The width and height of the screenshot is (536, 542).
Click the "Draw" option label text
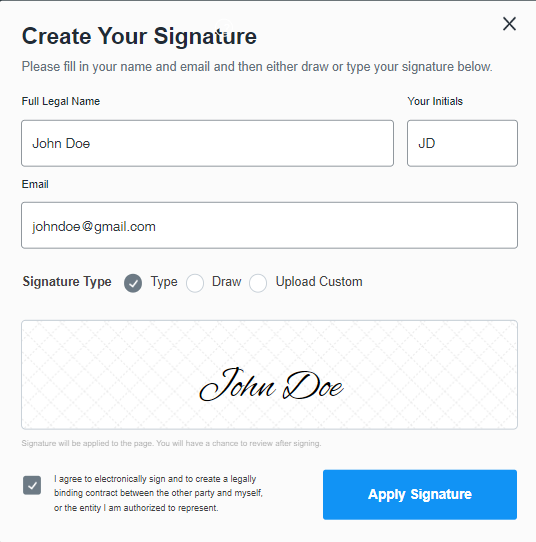tap(226, 282)
